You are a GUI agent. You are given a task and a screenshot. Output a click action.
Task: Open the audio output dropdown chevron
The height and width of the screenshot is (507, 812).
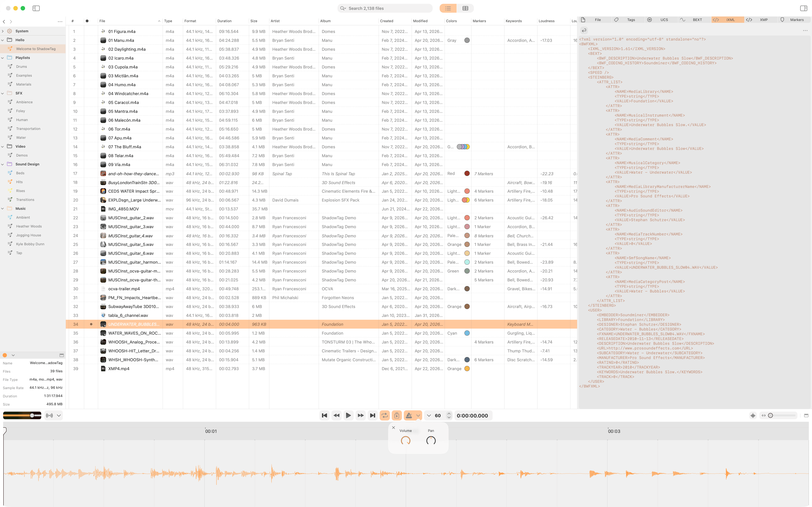coord(59,415)
